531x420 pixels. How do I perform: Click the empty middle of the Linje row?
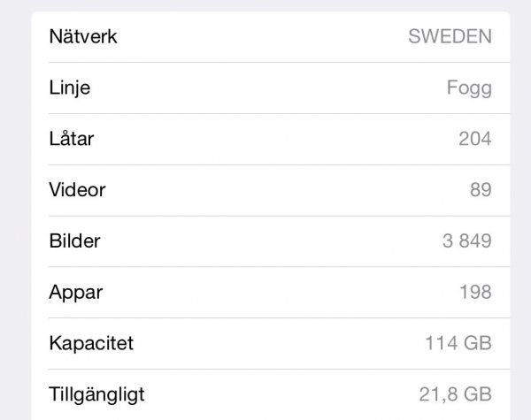(x=265, y=88)
